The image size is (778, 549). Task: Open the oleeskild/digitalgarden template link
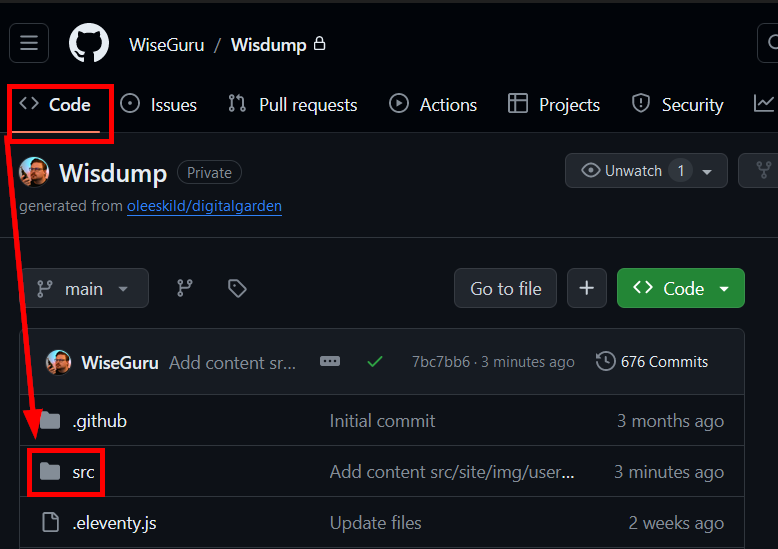[x=204, y=206]
